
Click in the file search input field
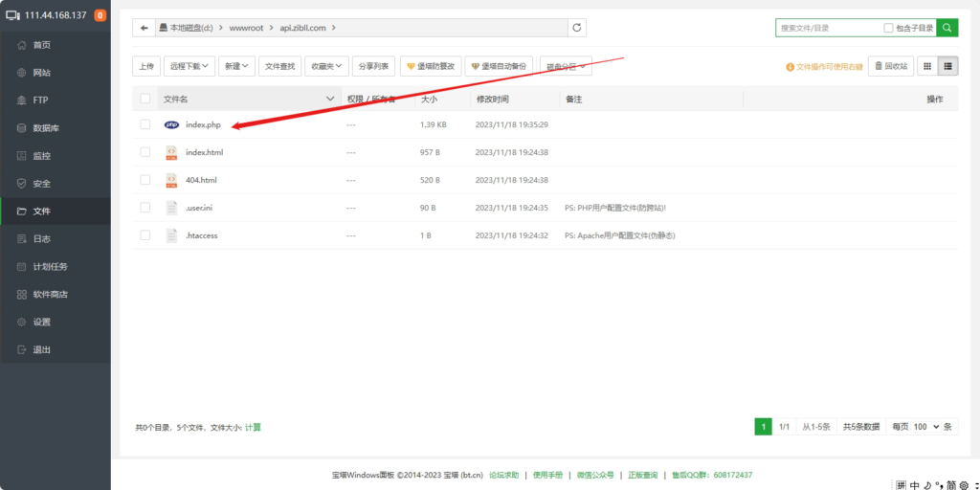coord(828,29)
